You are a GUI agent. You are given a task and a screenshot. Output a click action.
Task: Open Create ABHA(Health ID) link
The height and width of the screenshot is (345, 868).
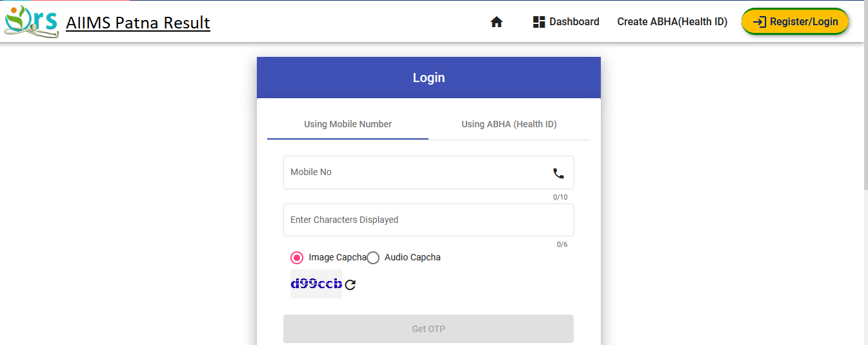click(672, 22)
